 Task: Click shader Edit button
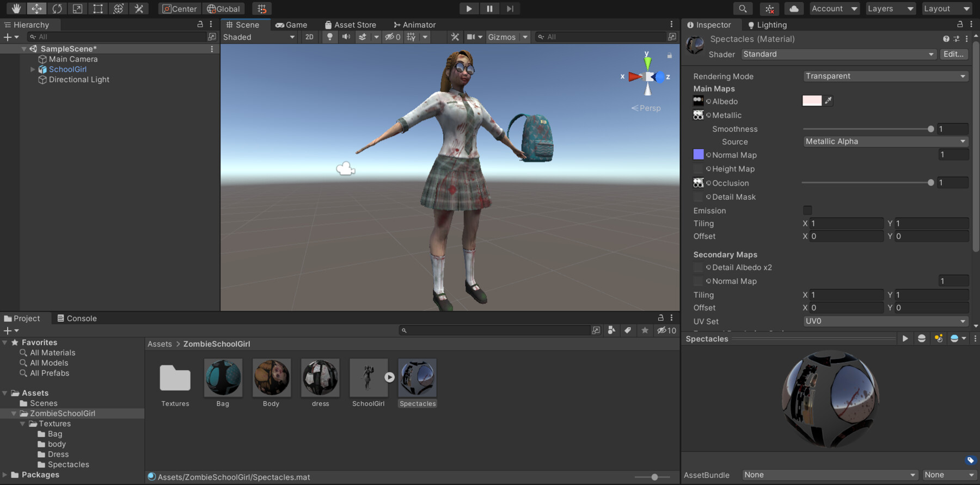(x=953, y=54)
